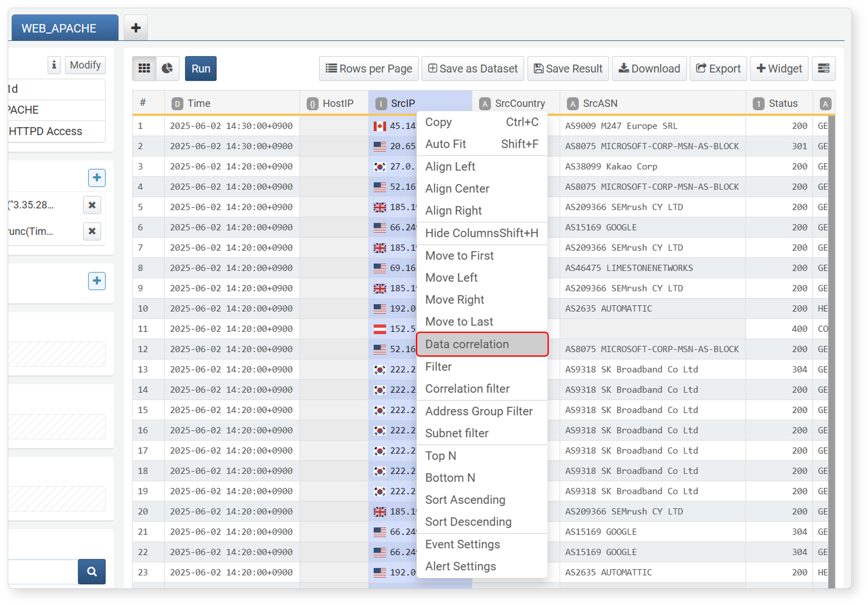Screen dimensions: 868x605
Task: Click the Korean flag in row 3
Action: click(380, 167)
